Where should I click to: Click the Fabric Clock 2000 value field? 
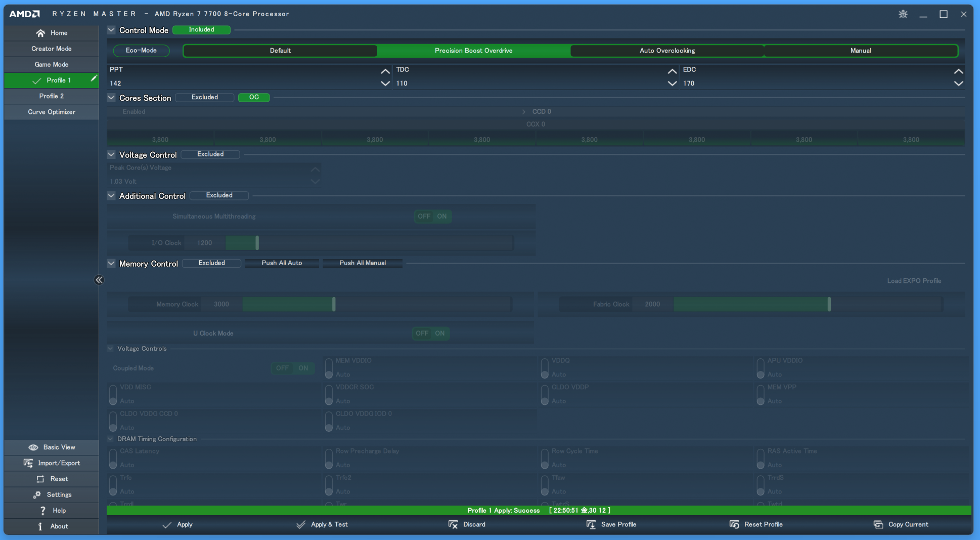652,304
